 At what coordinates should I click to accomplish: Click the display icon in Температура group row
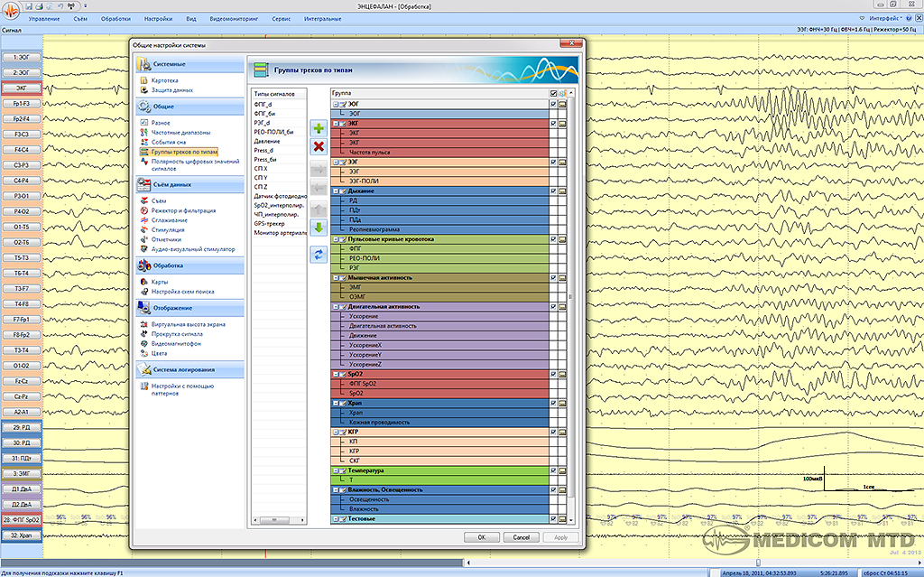[x=562, y=470]
